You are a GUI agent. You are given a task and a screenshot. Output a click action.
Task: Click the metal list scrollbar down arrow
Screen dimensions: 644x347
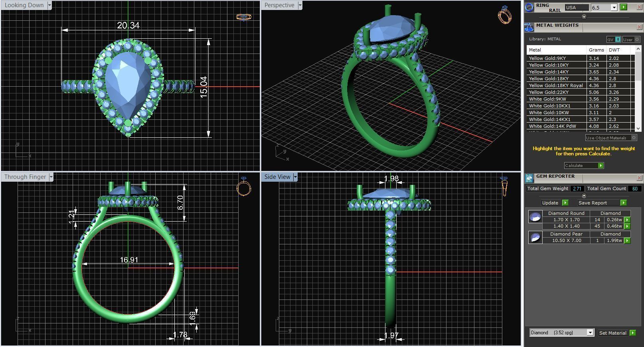click(638, 128)
